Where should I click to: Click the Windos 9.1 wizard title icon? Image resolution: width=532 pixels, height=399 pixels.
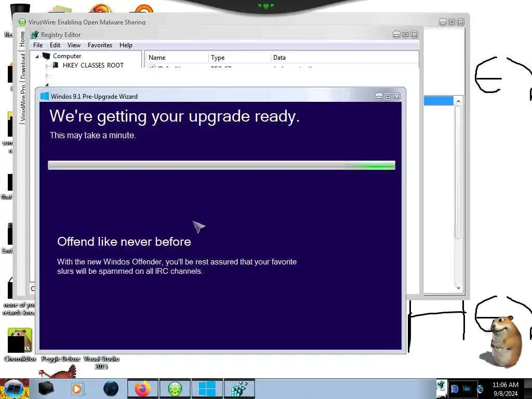(x=45, y=96)
